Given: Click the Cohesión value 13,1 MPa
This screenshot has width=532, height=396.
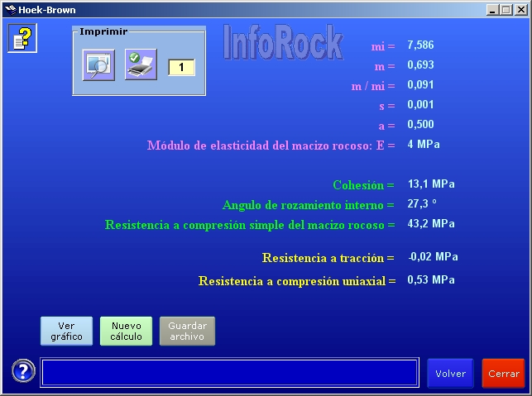Looking at the screenshot, I should pos(430,184).
